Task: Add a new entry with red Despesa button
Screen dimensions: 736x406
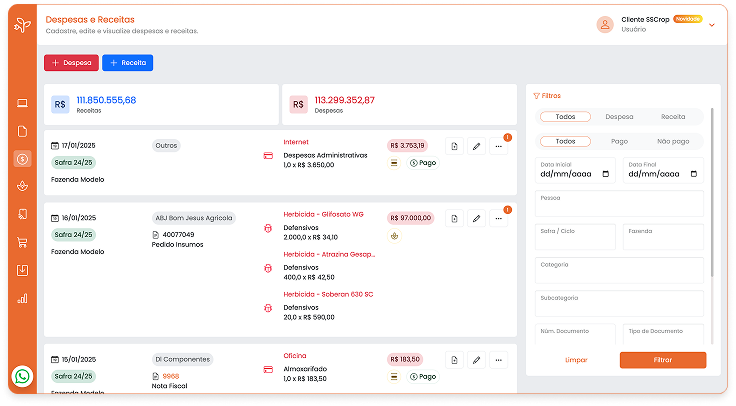Action: 71,63
